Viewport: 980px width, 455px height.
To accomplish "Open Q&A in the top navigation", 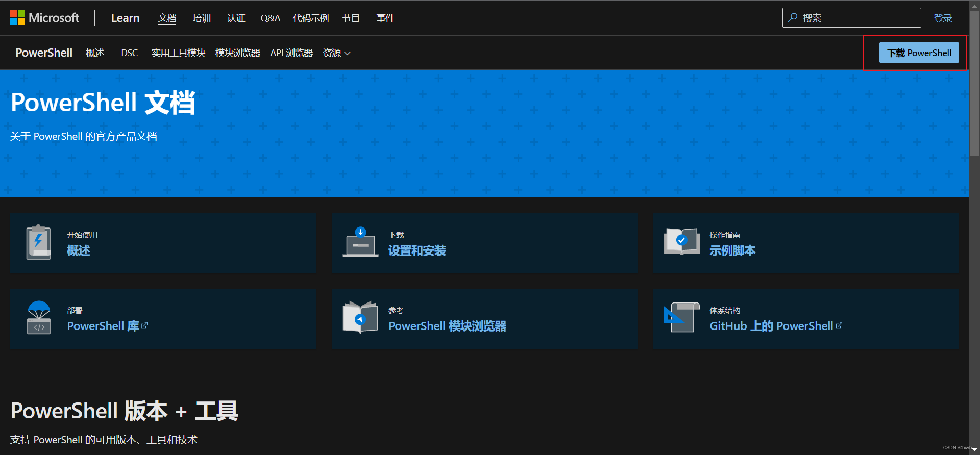I will [271, 18].
